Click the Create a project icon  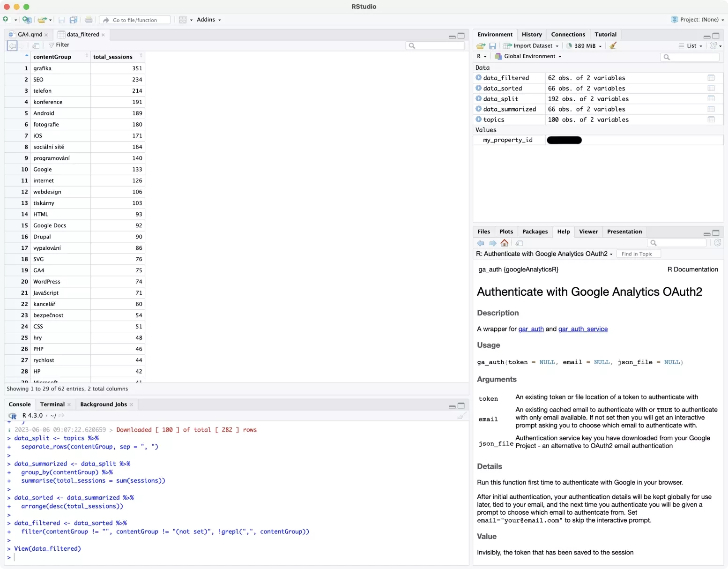click(x=27, y=20)
